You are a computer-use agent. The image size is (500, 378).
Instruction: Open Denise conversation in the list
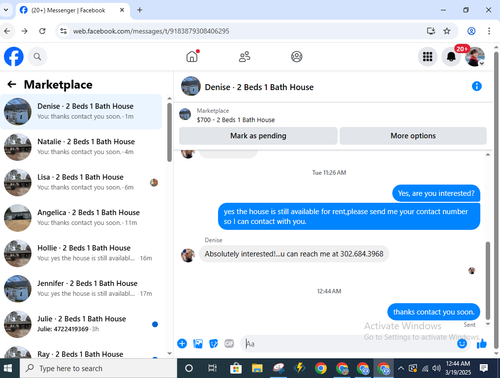pos(81,111)
